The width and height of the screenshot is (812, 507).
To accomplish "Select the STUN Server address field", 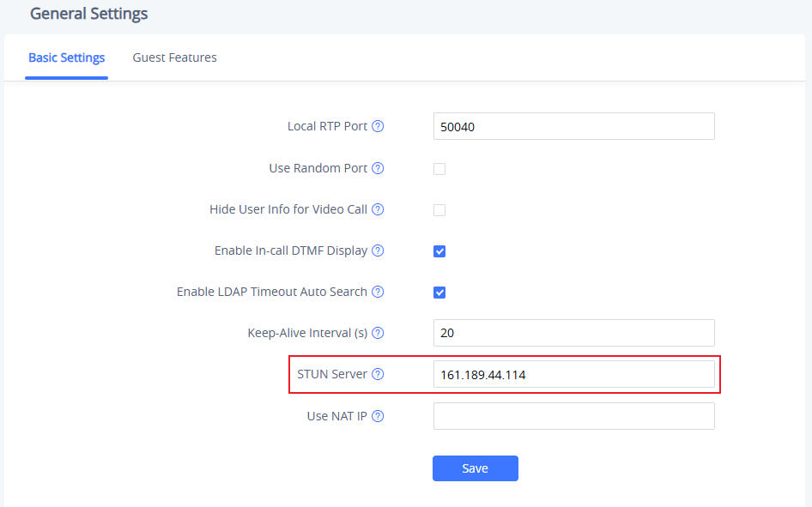I will pos(573,374).
